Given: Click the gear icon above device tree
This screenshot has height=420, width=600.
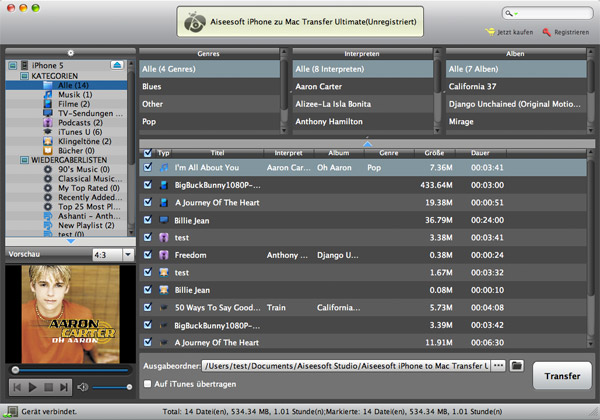Looking at the screenshot, I should (70, 53).
